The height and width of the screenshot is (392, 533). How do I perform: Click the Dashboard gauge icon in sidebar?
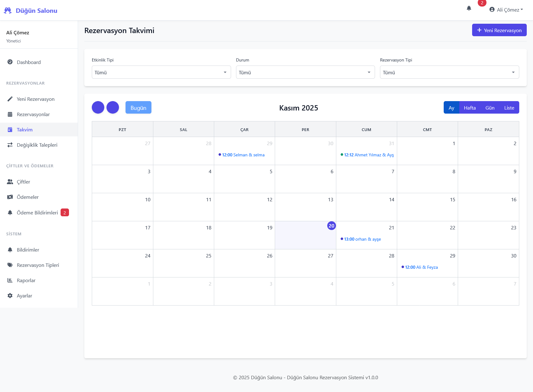10,62
